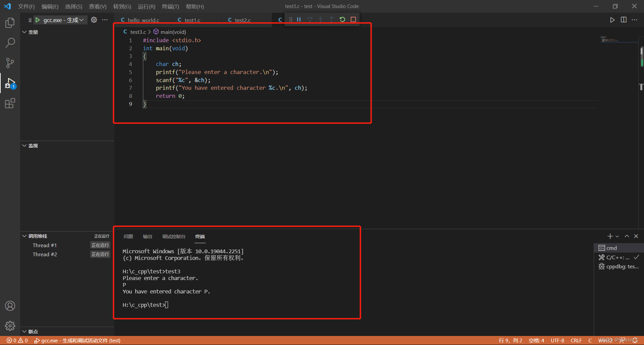Open the 终端(T) menu
This screenshot has width=644, height=345.
[x=170, y=6]
